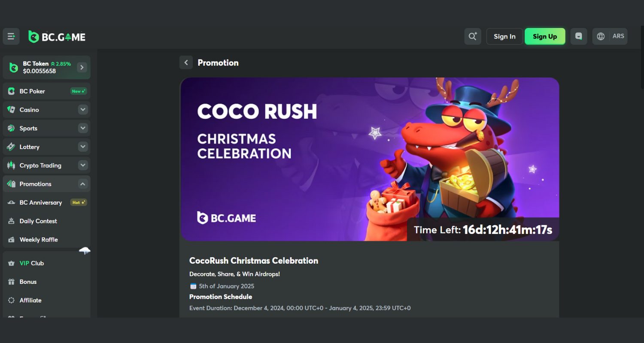Click the globe language icon
The height and width of the screenshot is (343, 644).
[x=601, y=36]
